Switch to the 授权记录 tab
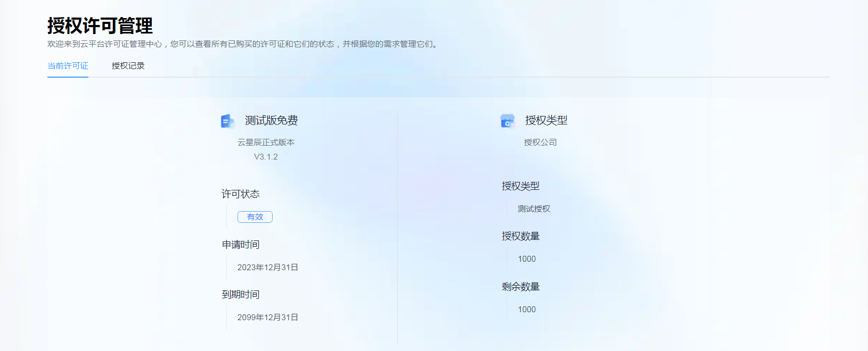Image resolution: width=868 pixels, height=351 pixels. pyautogui.click(x=128, y=66)
